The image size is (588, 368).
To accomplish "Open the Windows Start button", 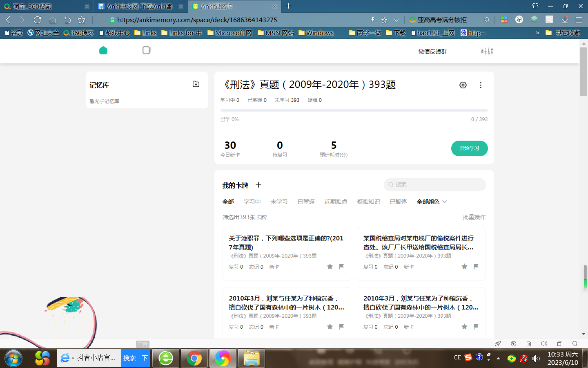I will click(x=13, y=358).
